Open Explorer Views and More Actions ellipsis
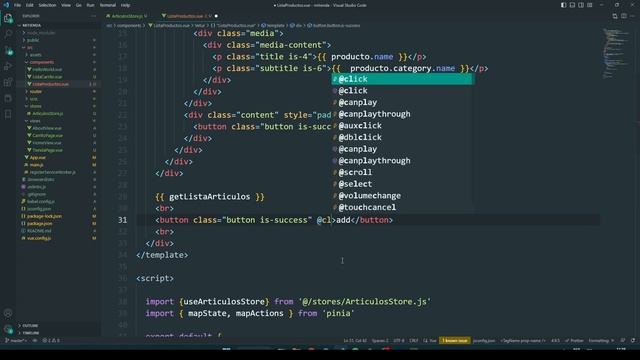This screenshot has height=360, width=640. (x=93, y=16)
